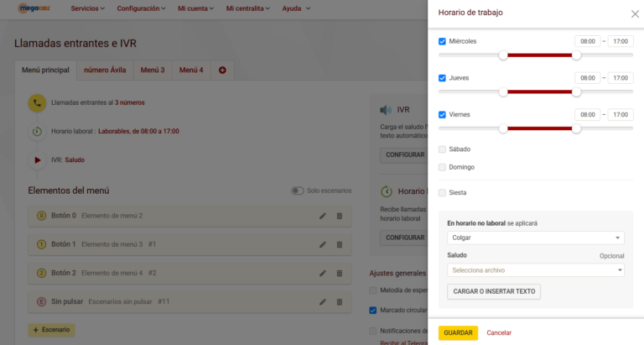Click the Viernes start time field 08:00
This screenshot has width=644, height=345.
coord(587,114)
